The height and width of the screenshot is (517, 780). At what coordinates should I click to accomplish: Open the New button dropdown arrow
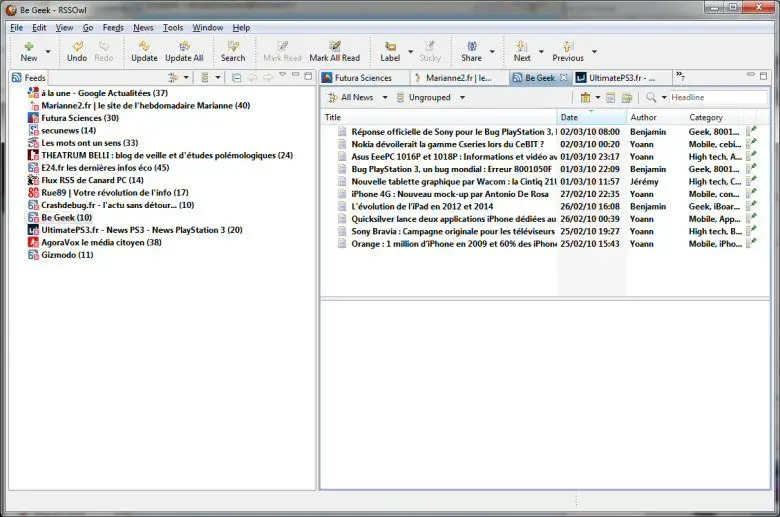tap(48, 51)
